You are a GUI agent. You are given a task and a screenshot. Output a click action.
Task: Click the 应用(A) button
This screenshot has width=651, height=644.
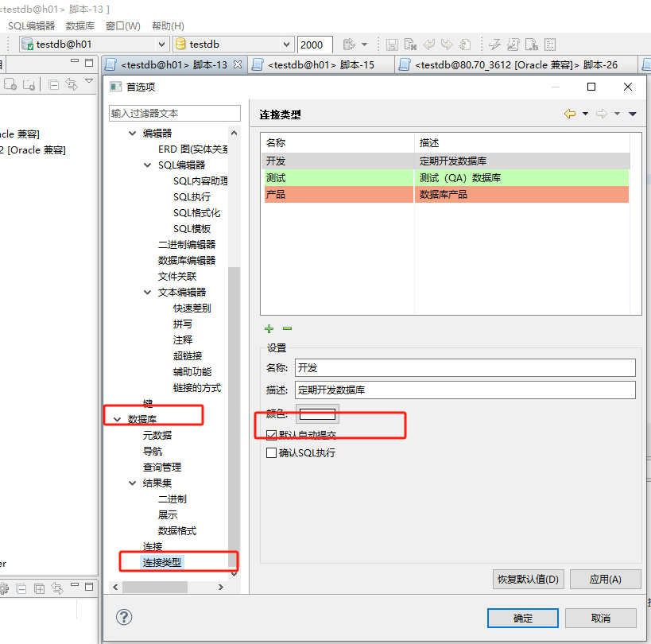(x=606, y=580)
